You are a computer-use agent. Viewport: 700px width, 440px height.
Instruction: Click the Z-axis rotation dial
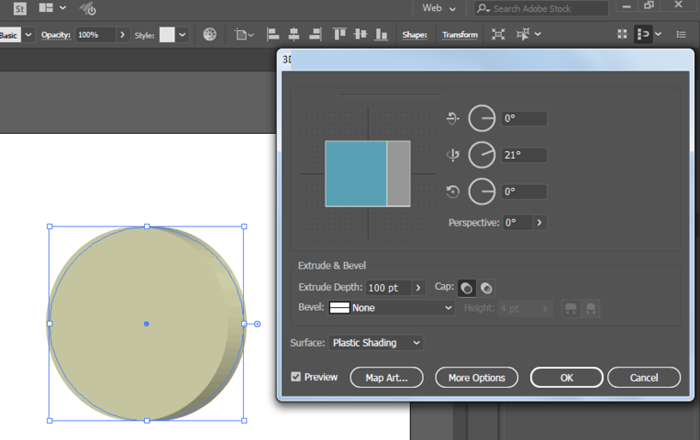482,191
